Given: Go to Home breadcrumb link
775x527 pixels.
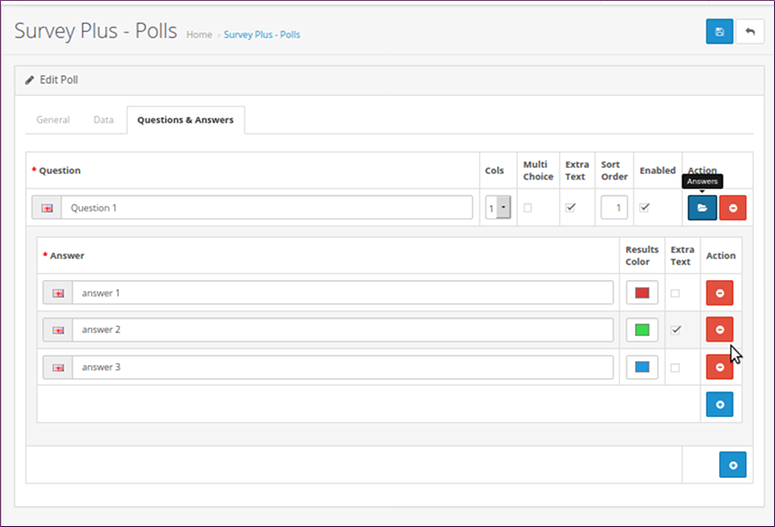Looking at the screenshot, I should [x=199, y=35].
